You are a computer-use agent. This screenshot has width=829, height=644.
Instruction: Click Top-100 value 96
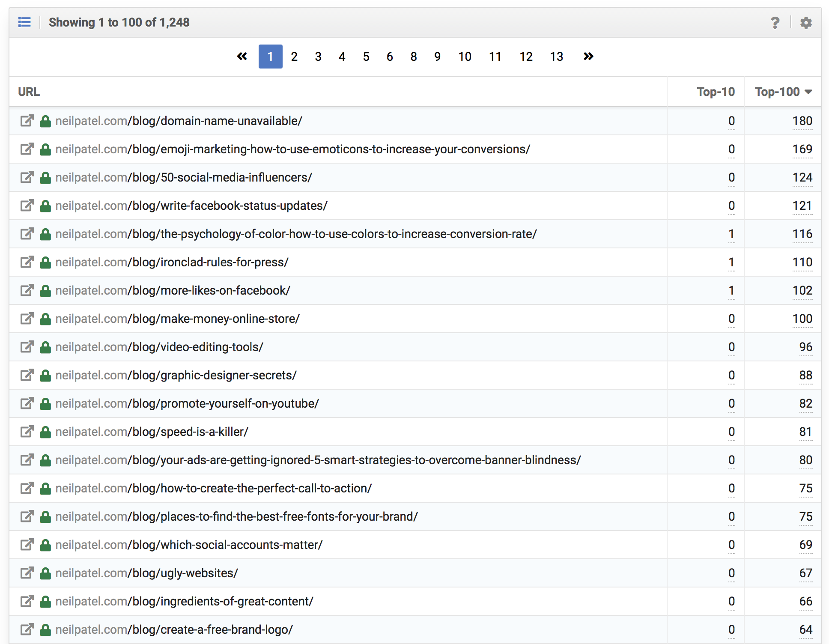805,347
